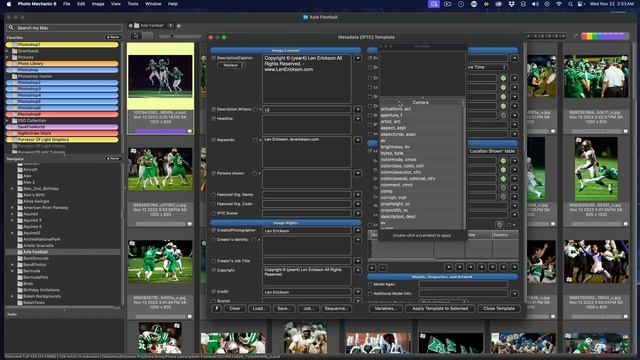Click the Variables... button
Viewport: 640px width, 360px height.
point(386,309)
